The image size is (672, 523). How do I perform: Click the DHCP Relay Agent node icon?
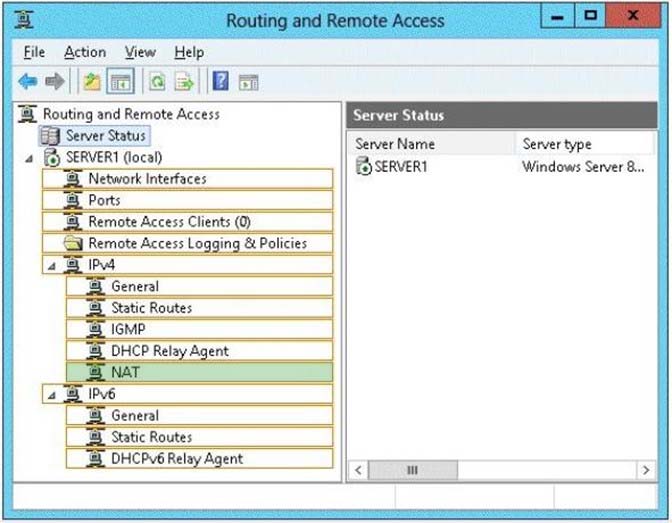coord(96,351)
